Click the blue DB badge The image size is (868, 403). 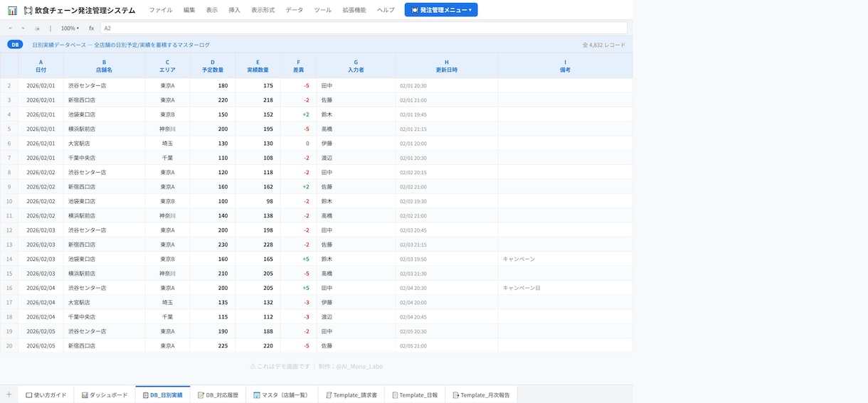pyautogui.click(x=15, y=45)
